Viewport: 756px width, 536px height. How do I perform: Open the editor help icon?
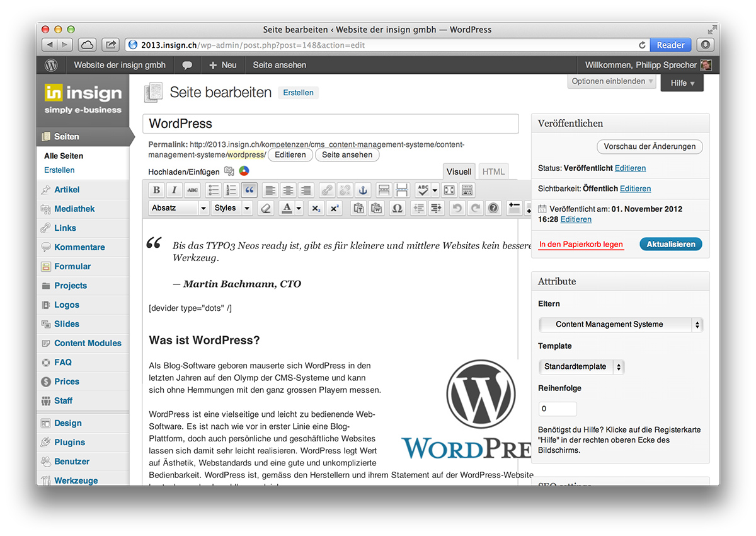click(493, 208)
